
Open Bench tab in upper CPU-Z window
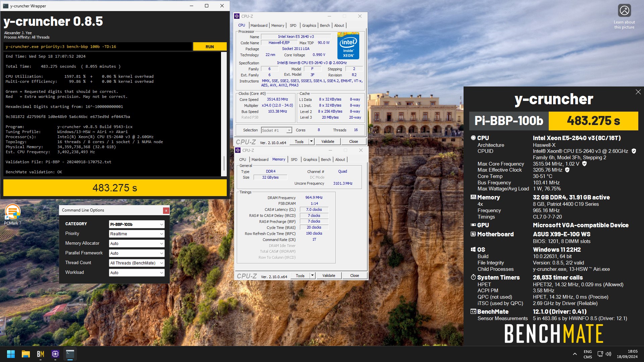point(325,25)
